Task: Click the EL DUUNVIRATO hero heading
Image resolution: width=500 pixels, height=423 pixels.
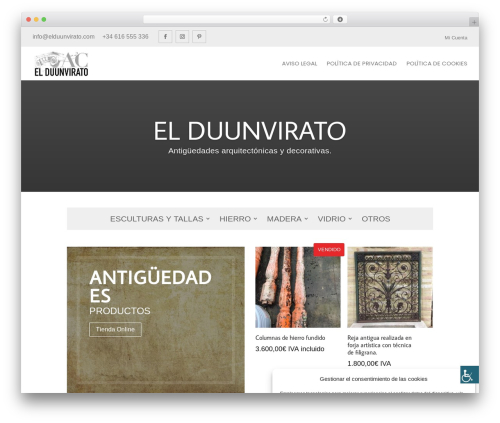Action: point(250,131)
